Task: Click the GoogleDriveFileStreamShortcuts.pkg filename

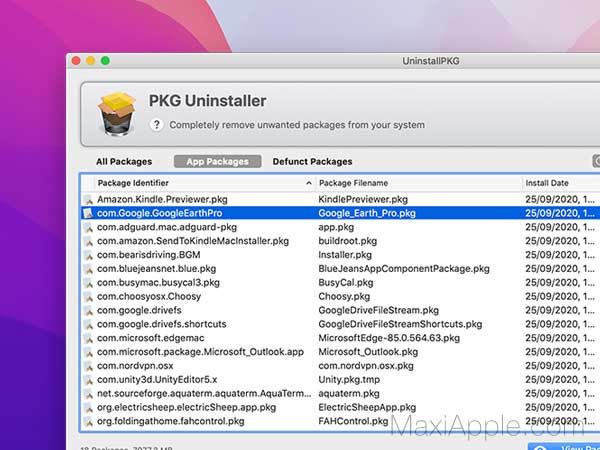Action: coord(400,324)
